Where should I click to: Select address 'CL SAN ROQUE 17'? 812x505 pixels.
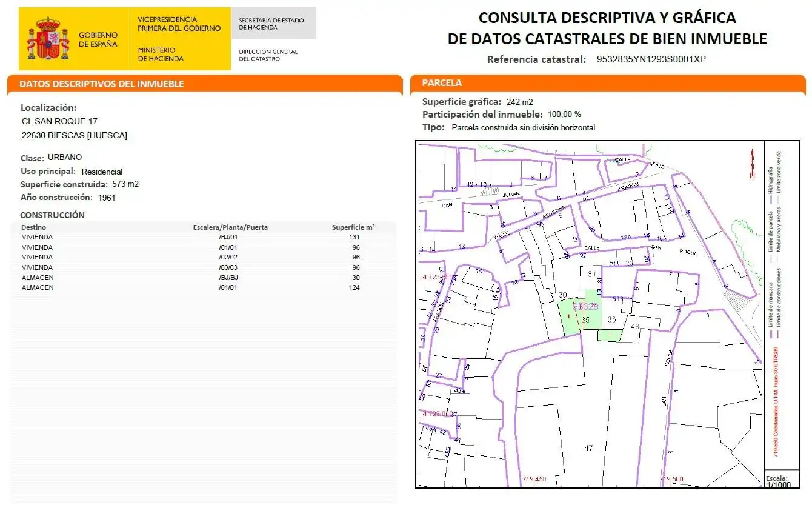[59, 122]
